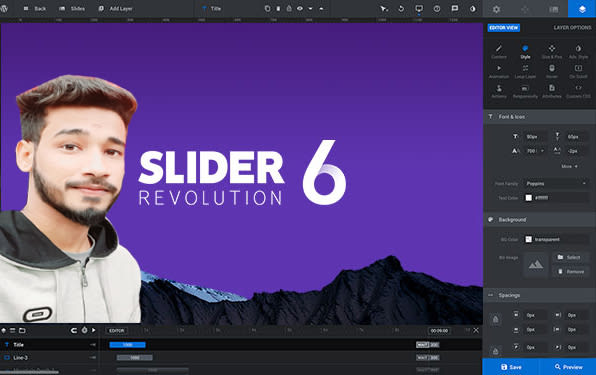
Task: Collapse the Font & Icon panel header
Action: pos(539,117)
